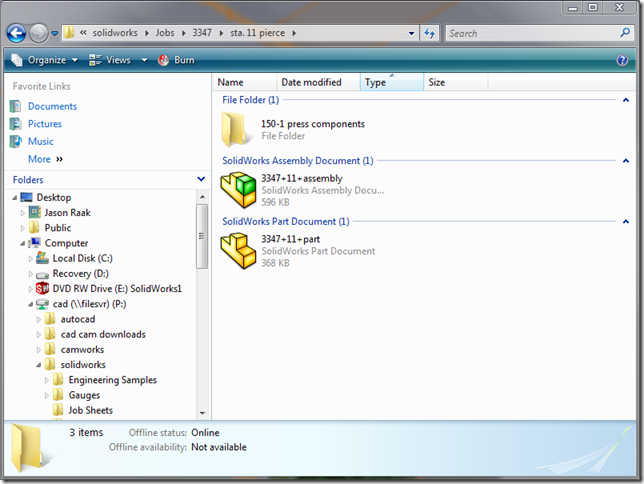
Task: Click the Jobs breadcrumb in address bar
Action: tap(165, 33)
